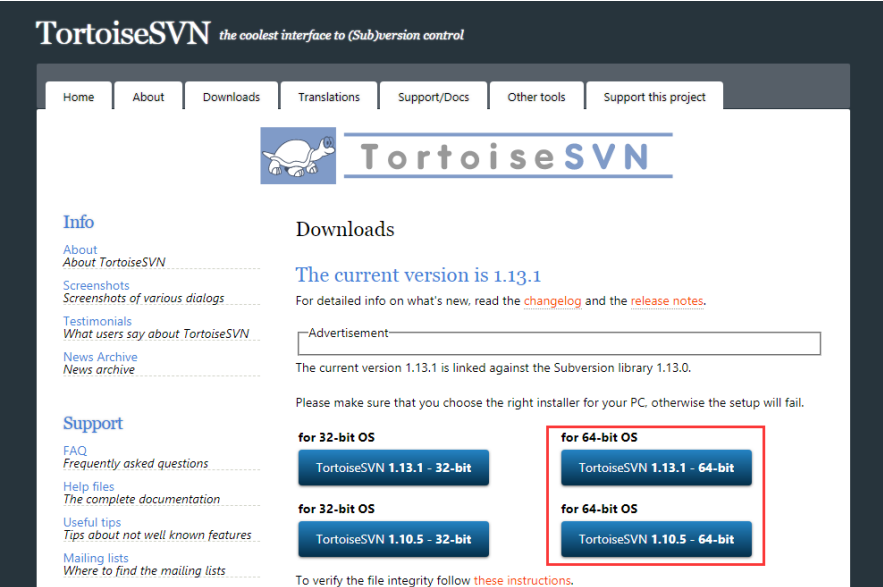
Task: Click 'Screenshots of various dialogs' description text
Action: coord(144,298)
